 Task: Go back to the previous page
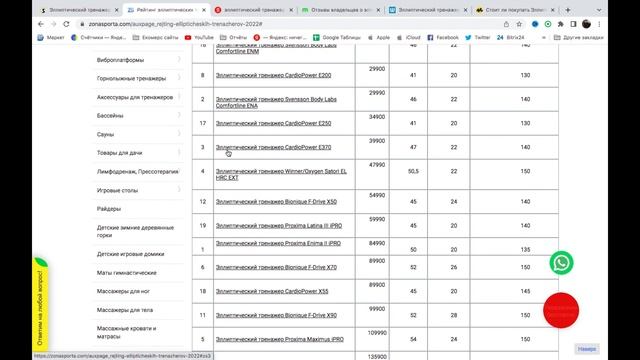click(x=41, y=24)
